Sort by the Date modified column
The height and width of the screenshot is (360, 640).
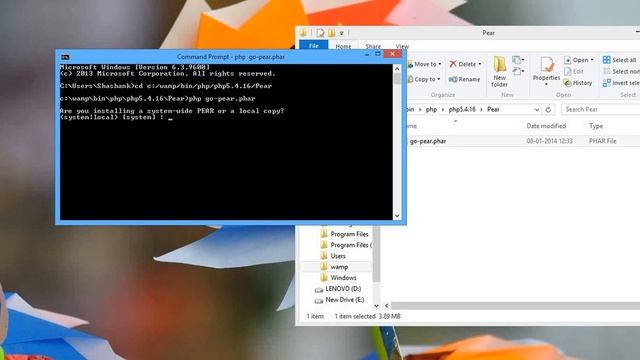tap(546, 126)
